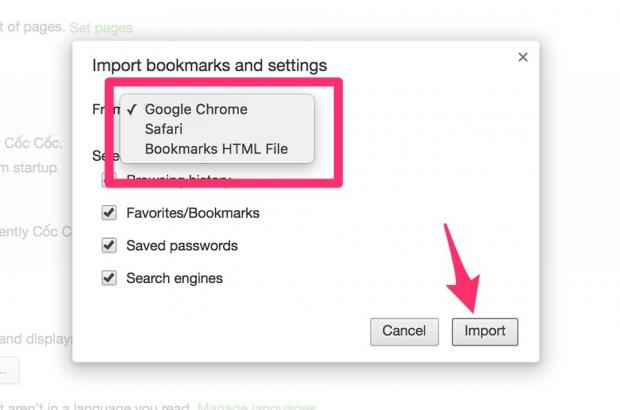Select Safari in the From dropdown
The width and height of the screenshot is (620, 410).
(166, 129)
